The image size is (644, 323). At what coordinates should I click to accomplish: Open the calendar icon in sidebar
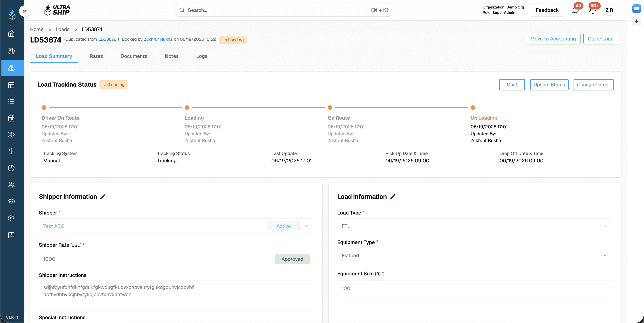pos(11,118)
